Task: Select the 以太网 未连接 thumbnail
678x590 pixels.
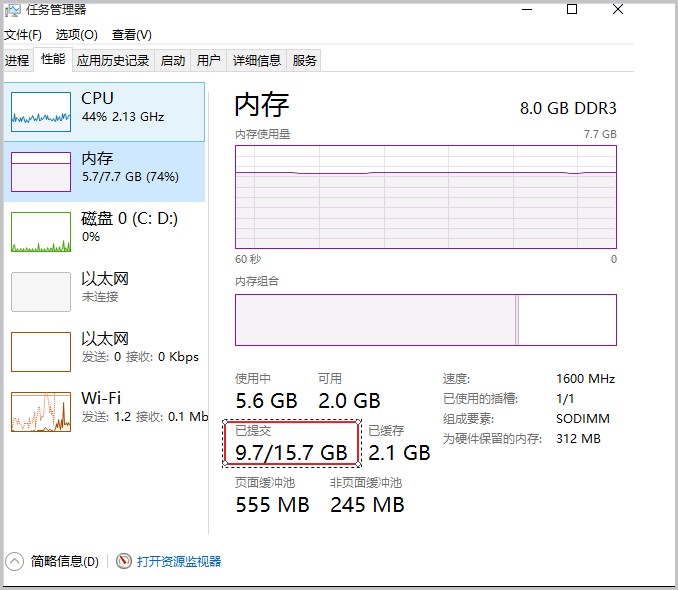Action: click(x=41, y=292)
